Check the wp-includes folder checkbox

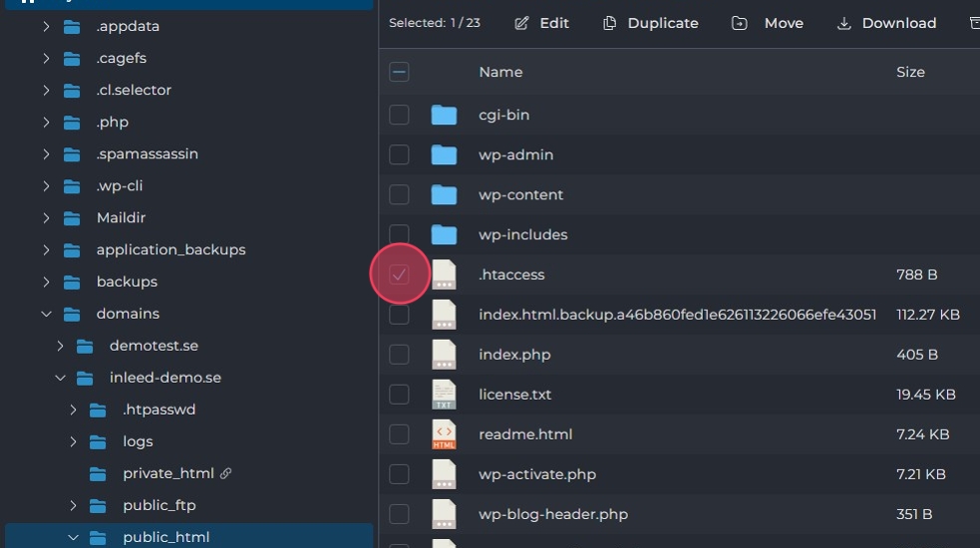(x=399, y=235)
